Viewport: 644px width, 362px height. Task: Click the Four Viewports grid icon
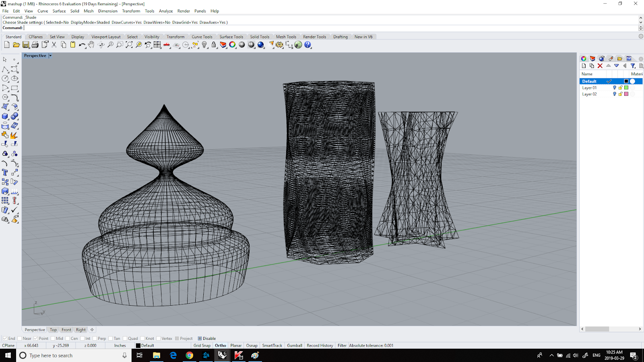(x=157, y=45)
